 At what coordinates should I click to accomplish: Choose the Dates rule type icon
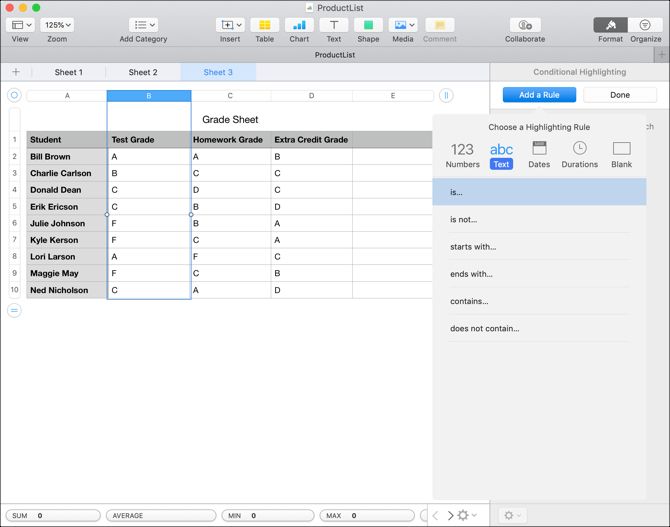[x=539, y=149]
